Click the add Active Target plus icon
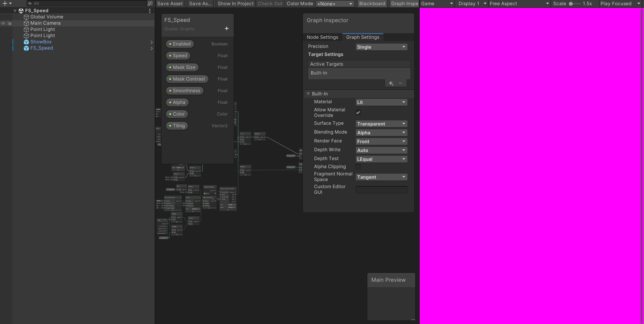644x324 pixels. tap(391, 83)
